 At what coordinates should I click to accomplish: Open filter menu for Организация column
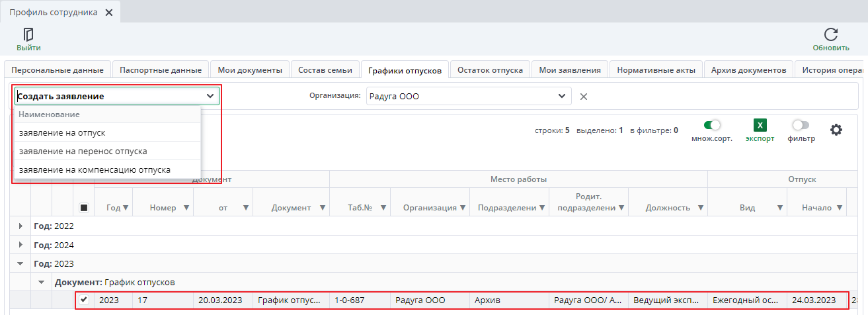(463, 208)
